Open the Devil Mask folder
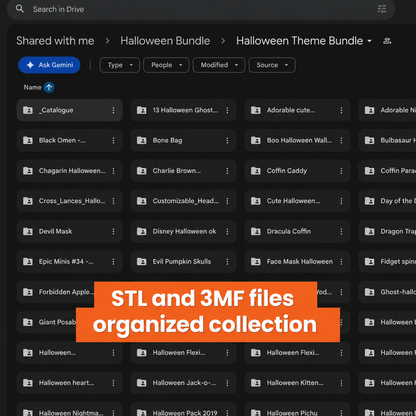416x416 pixels. click(70, 231)
